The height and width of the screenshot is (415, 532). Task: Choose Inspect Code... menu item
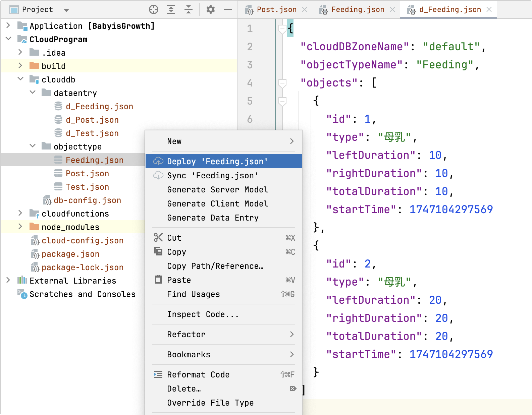point(224,314)
